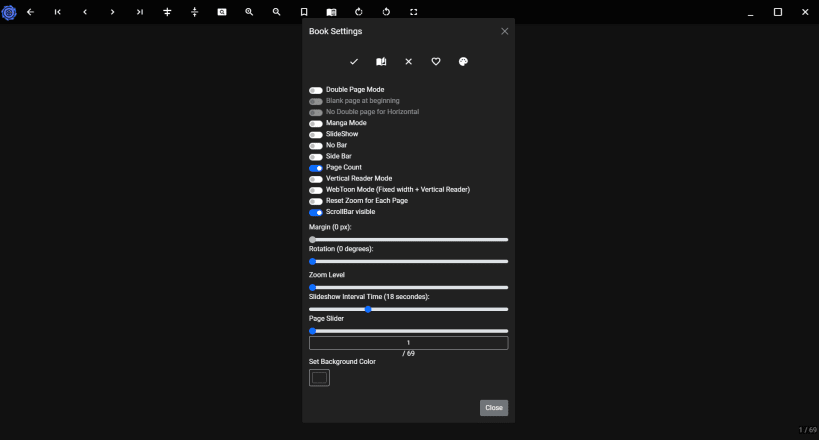Enter fullscreen mode
The height and width of the screenshot is (440, 819).
(x=414, y=12)
